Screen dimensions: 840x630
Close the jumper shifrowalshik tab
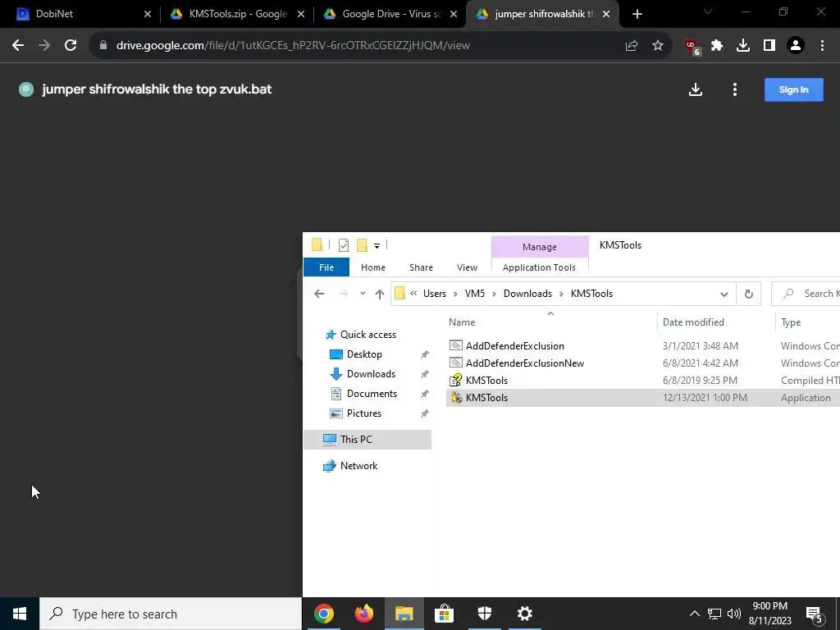coord(606,14)
